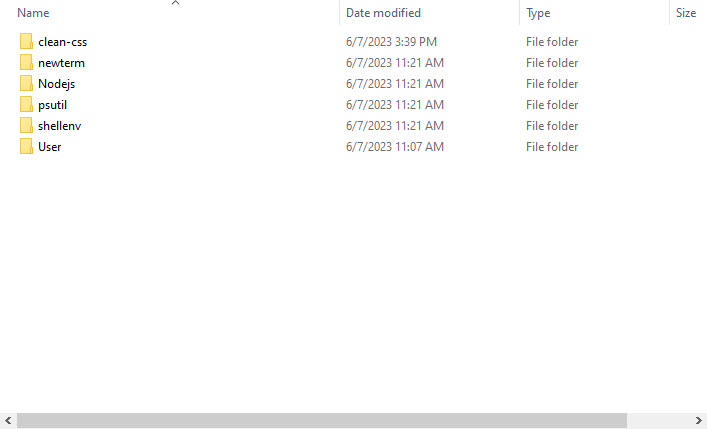Click the shellenv folder icon
Image resolution: width=707 pixels, height=429 pixels.
coord(26,125)
